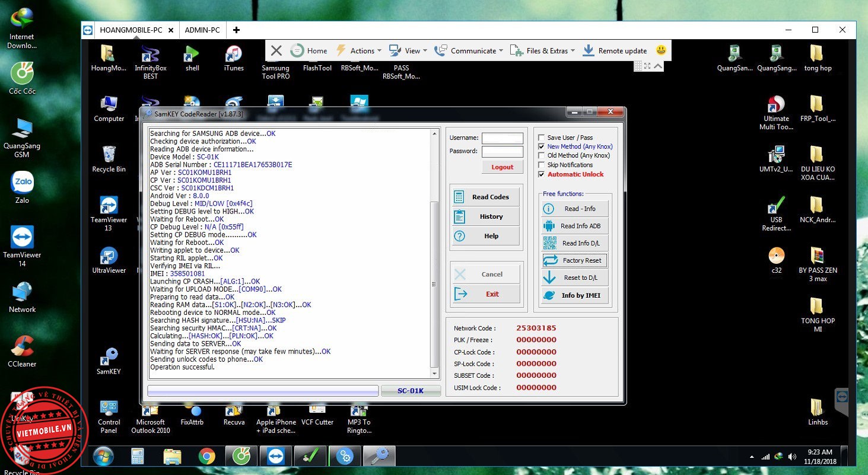The image size is (868, 475).
Task: Click the Password input field
Action: pos(503,151)
